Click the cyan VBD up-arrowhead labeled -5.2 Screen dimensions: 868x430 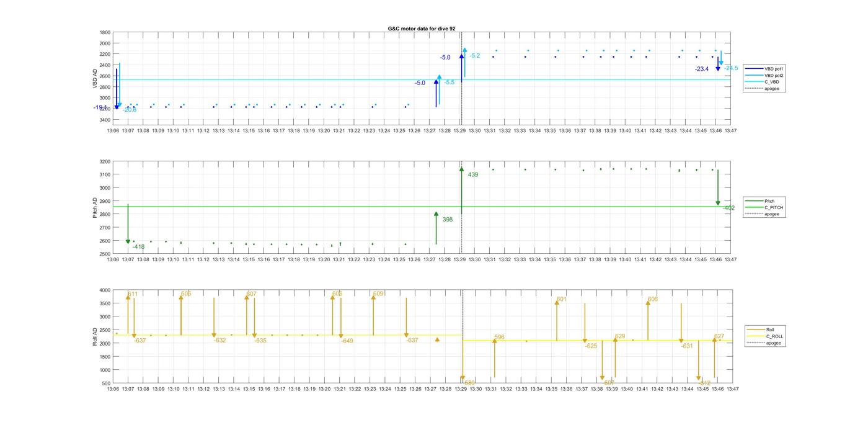(464, 50)
